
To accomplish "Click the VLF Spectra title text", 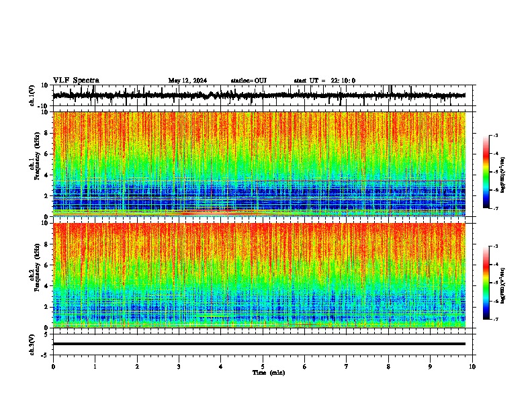I will (76, 81).
